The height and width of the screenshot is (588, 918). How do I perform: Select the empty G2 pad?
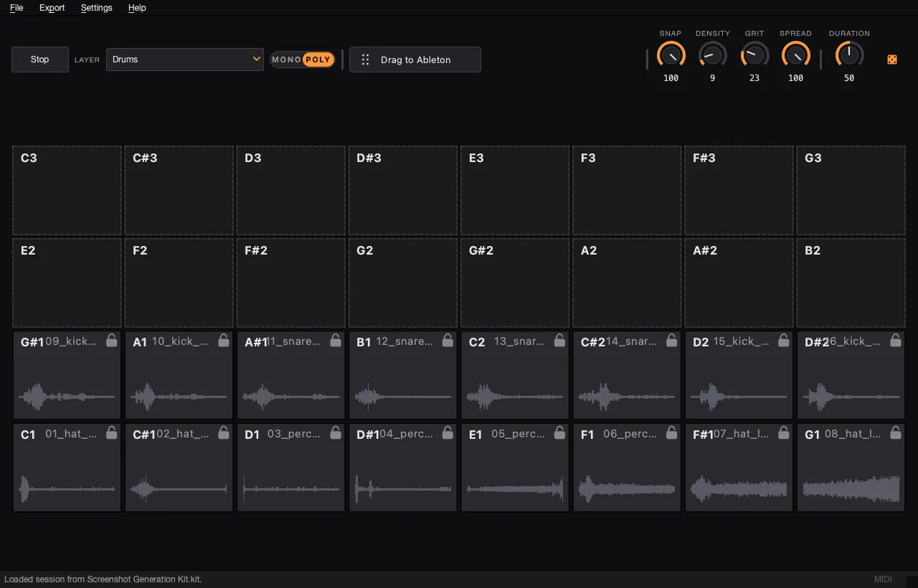click(402, 283)
